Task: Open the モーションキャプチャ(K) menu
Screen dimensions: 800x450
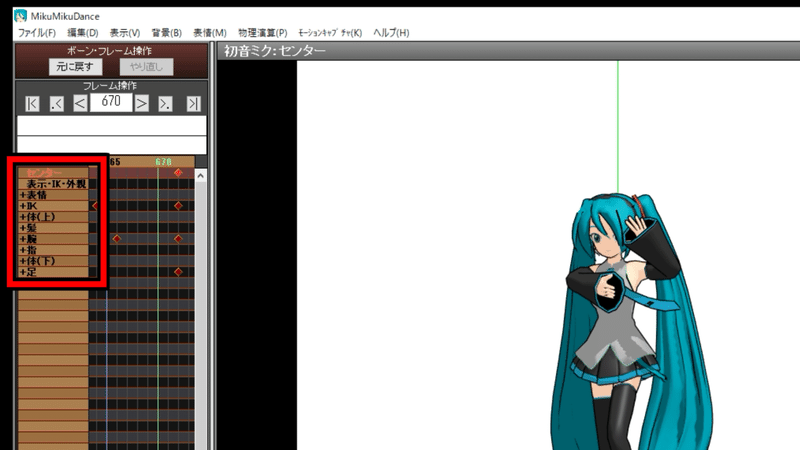Action: point(330,33)
